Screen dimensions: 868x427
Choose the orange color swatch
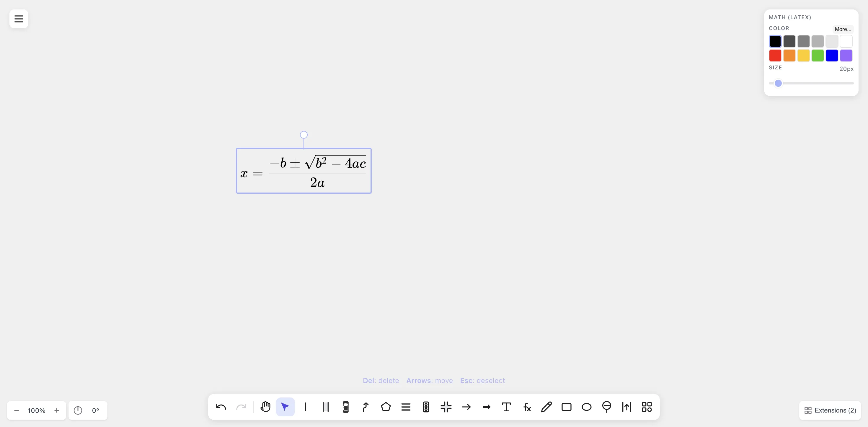(789, 56)
